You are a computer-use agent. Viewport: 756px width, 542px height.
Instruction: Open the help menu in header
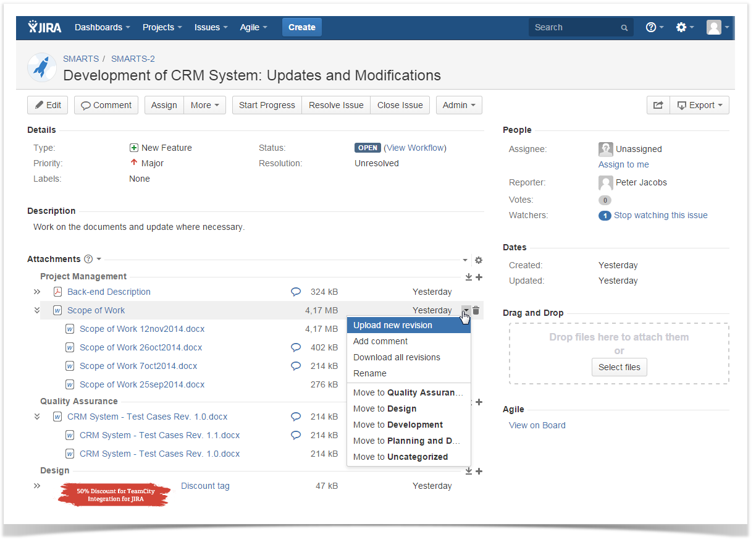[x=654, y=27]
